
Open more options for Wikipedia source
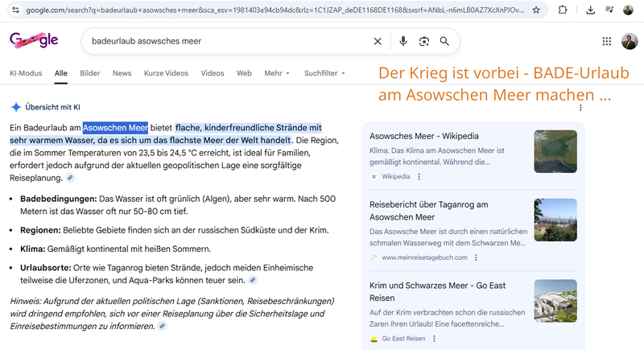click(419, 176)
